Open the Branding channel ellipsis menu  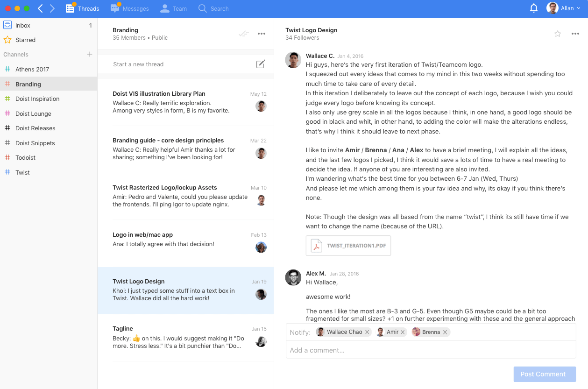(262, 34)
